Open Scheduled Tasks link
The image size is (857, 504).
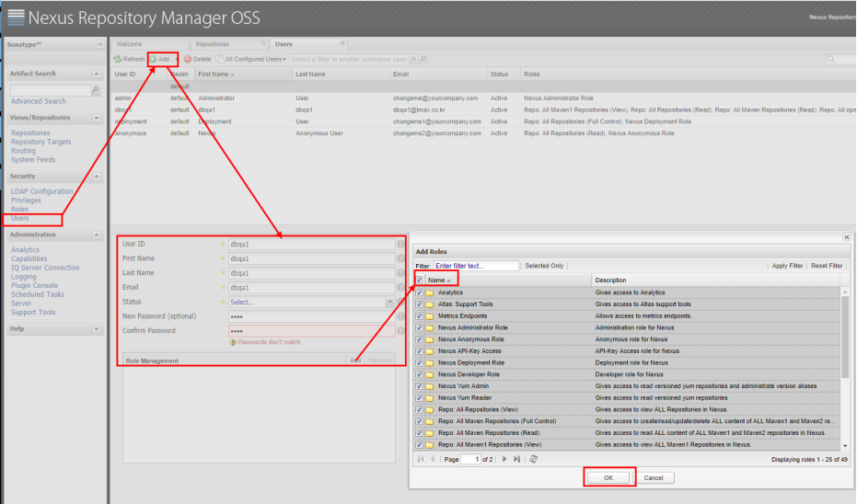37,294
